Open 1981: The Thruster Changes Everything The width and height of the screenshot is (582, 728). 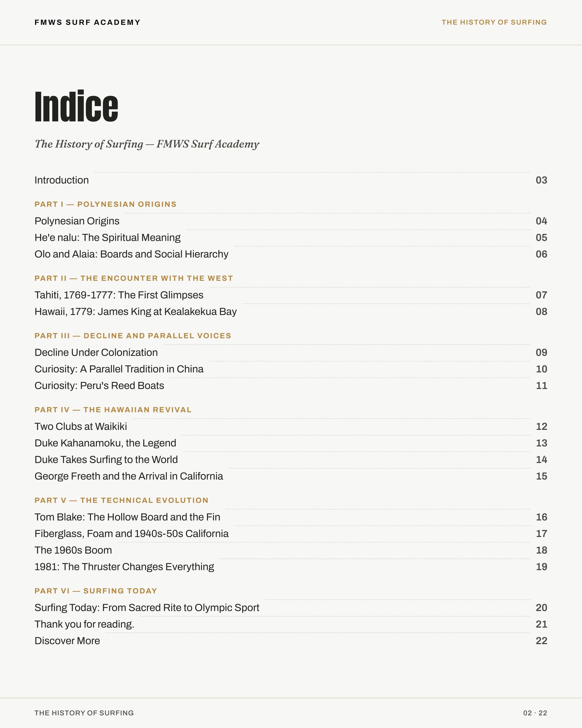pos(291,567)
